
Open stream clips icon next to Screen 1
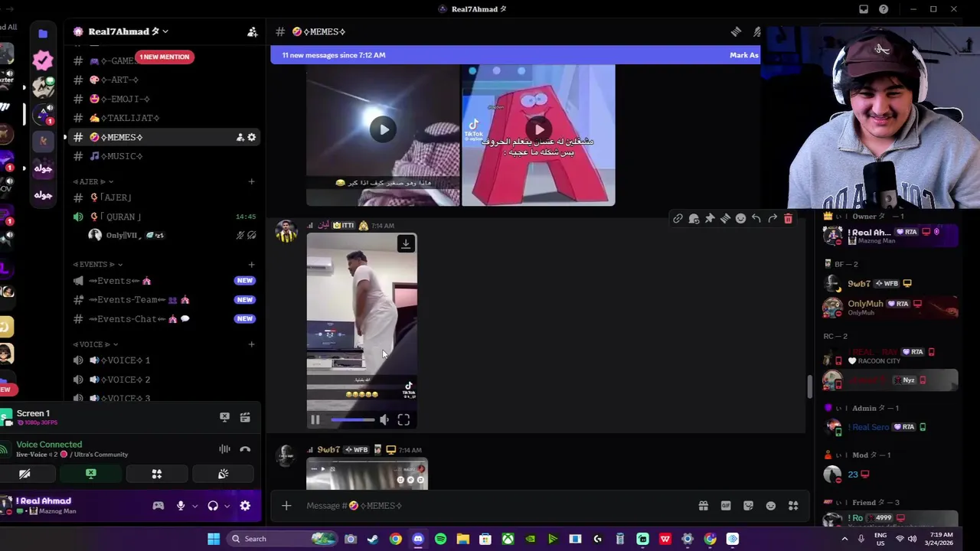click(x=245, y=417)
